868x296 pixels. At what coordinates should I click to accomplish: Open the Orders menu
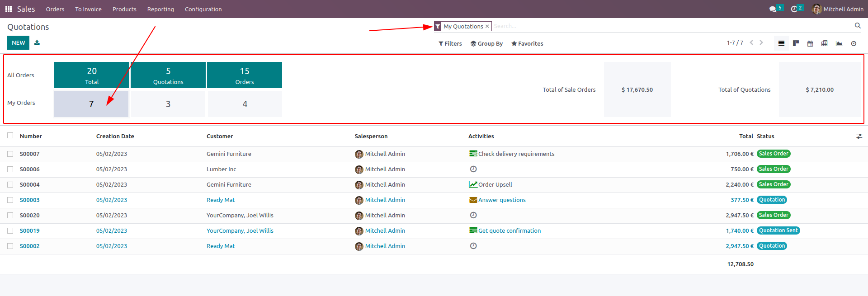[55, 9]
